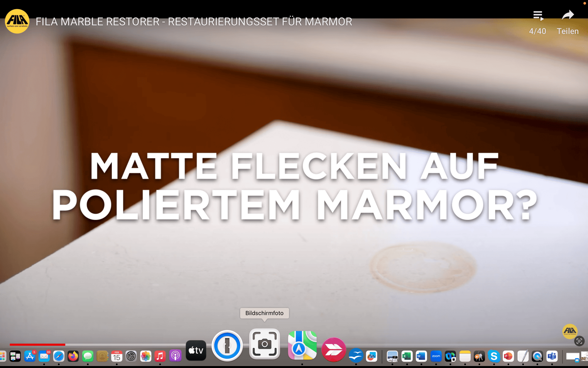Open Skype from the dock
The width and height of the screenshot is (588, 368).
tap(494, 356)
